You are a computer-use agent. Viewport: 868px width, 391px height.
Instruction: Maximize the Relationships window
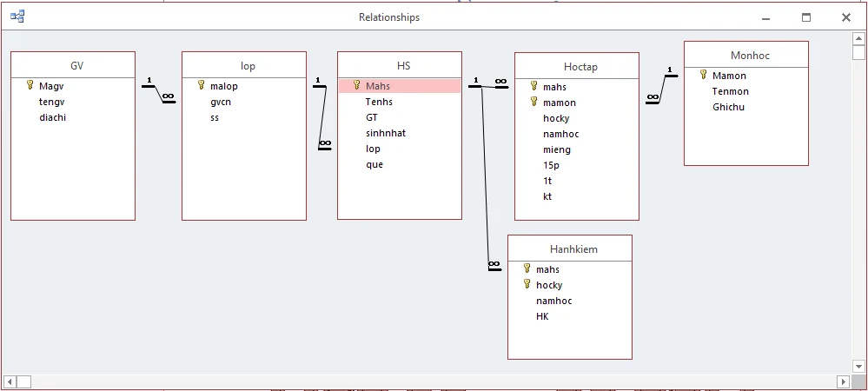tap(805, 17)
